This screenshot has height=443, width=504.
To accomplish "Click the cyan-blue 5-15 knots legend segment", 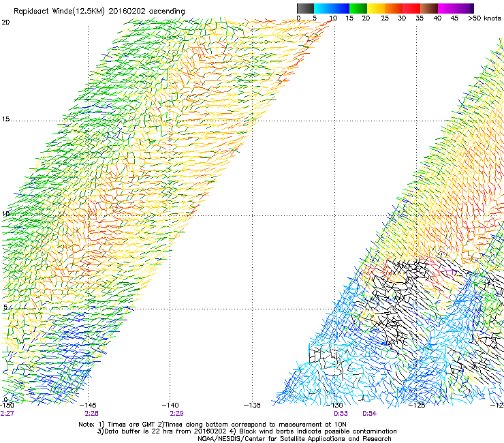I will coord(332,8).
